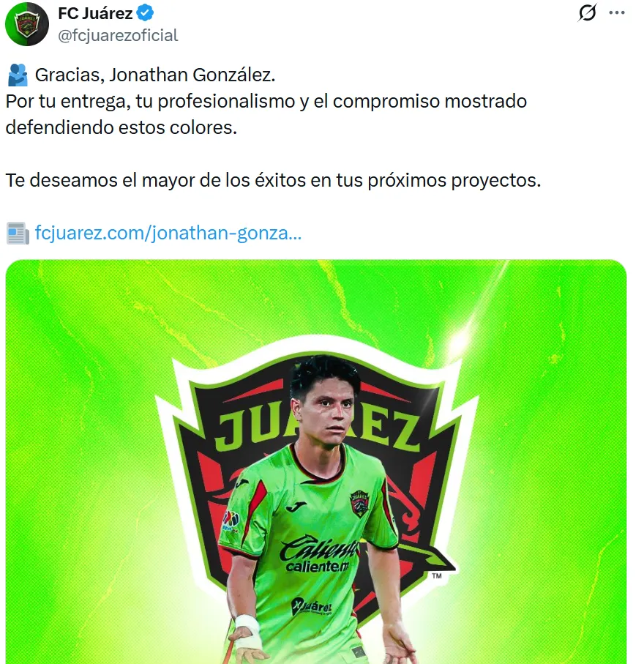644x664 pixels.
Task: Click the small club crest on the jersey
Action: point(359,504)
